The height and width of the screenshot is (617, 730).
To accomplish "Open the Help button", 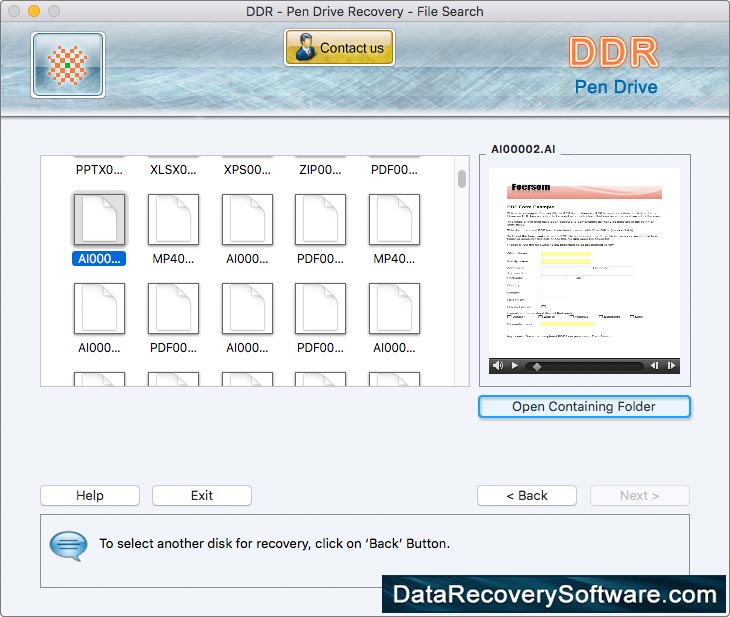I will [x=90, y=495].
